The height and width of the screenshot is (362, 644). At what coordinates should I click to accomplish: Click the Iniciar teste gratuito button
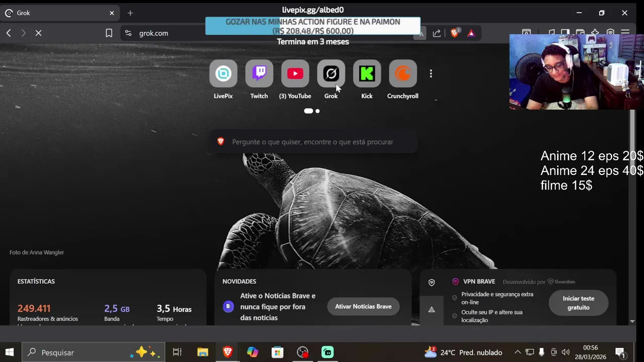(x=578, y=303)
